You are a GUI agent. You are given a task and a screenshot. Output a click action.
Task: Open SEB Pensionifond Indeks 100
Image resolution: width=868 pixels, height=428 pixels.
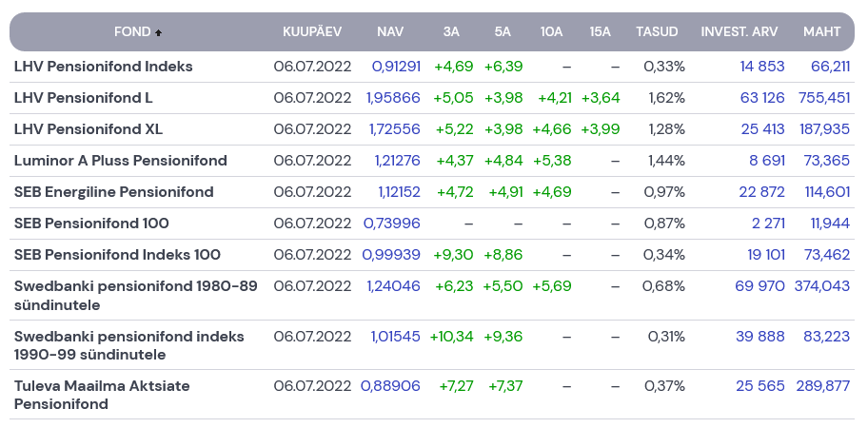click(117, 256)
